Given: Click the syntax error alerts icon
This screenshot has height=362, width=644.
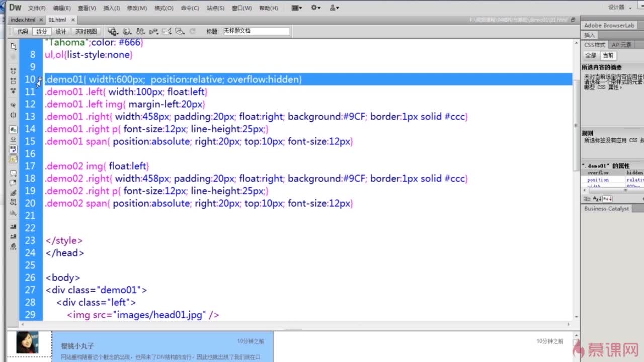Looking at the screenshot, I should pyautogui.click(x=14, y=159).
